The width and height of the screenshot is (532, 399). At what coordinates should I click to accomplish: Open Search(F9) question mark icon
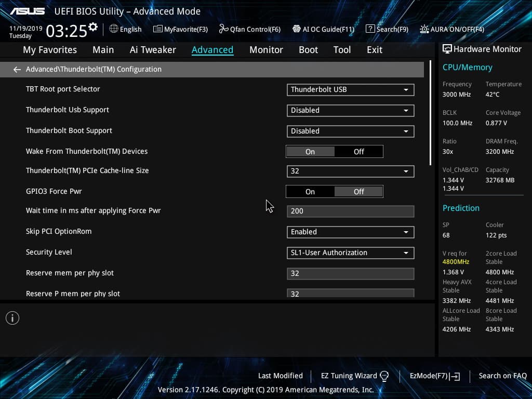370,29
